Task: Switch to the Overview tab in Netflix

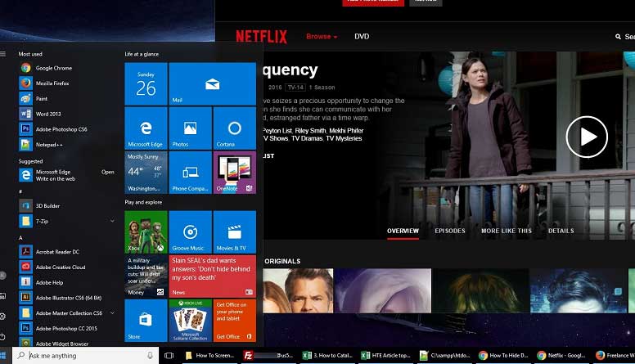Action: click(403, 231)
